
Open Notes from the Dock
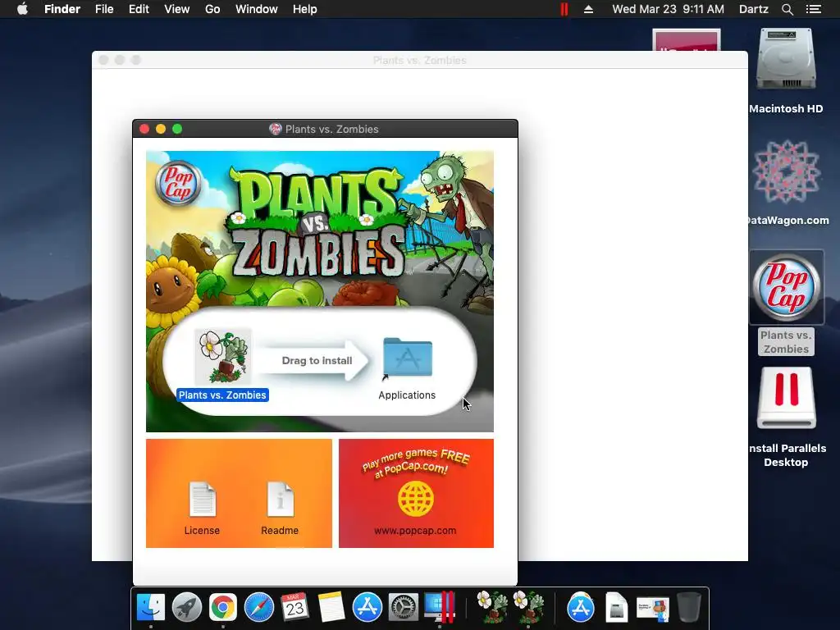pos(331,608)
